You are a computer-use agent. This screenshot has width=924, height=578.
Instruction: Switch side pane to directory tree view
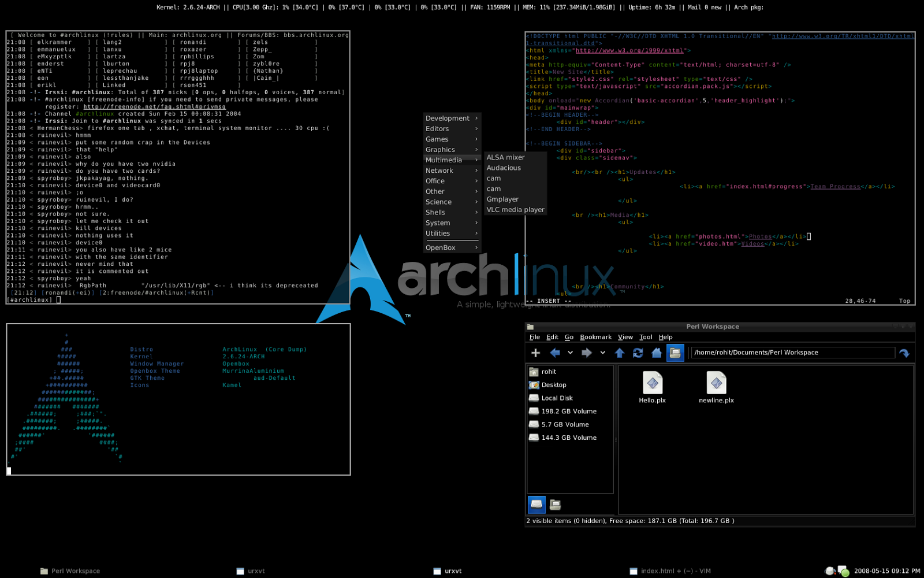click(x=555, y=504)
